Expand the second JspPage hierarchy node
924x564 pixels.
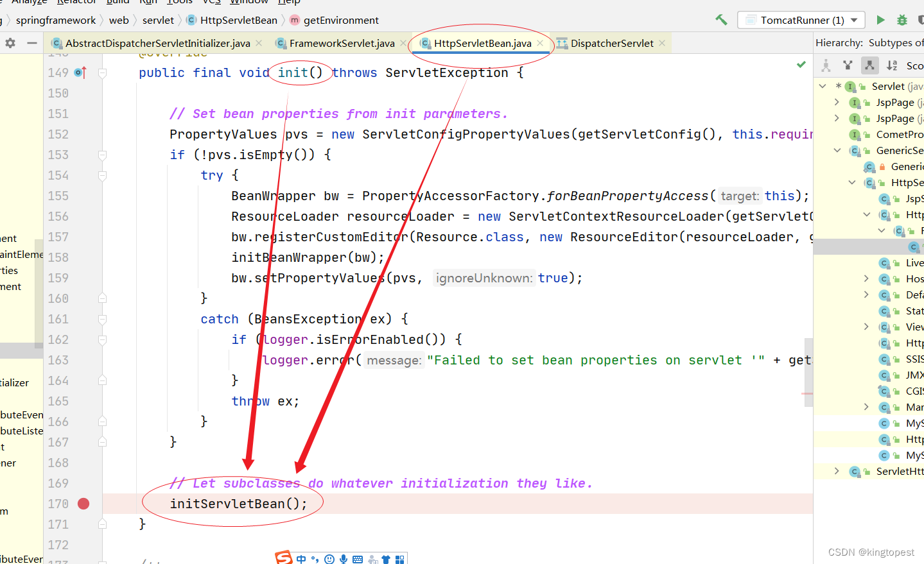(x=837, y=118)
